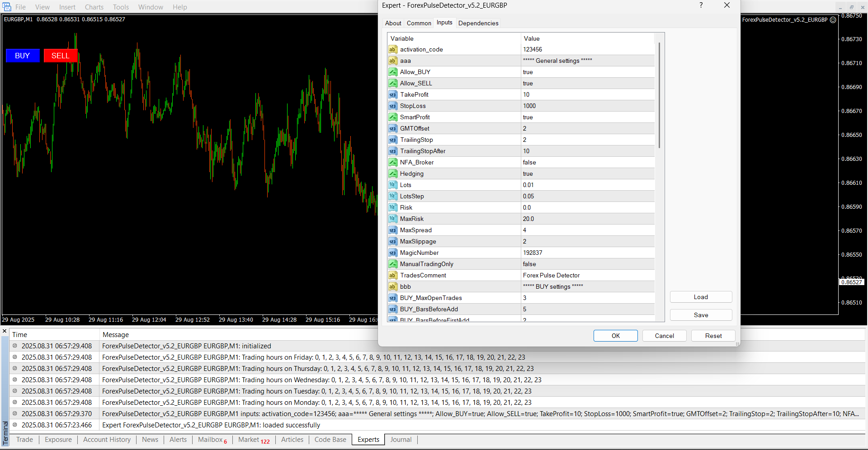This screenshot has height=450, width=868.
Task: Open the ManualTradingOnly value dropdown
Action: point(588,264)
